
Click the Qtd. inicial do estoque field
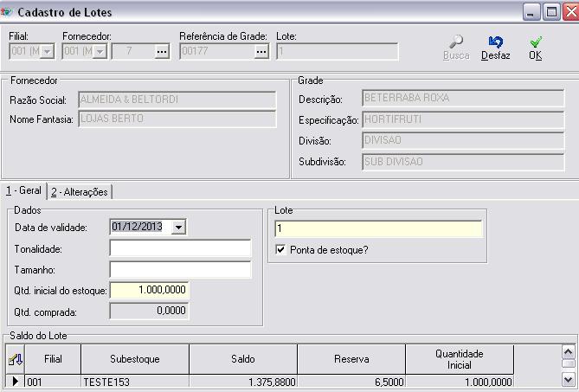[149, 290]
